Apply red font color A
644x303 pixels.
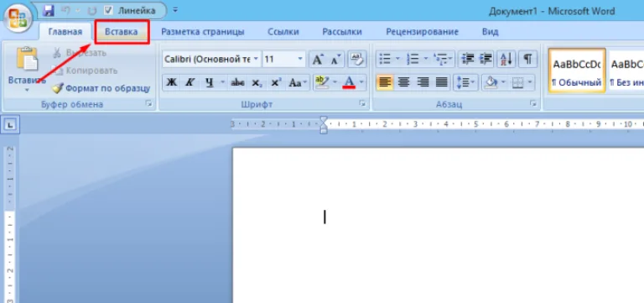point(349,82)
